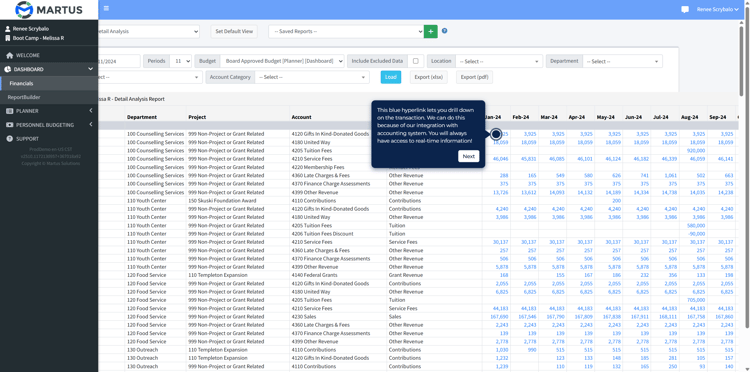
Task: Click the 45,831 Feb-24 service fees link
Action: click(529, 159)
